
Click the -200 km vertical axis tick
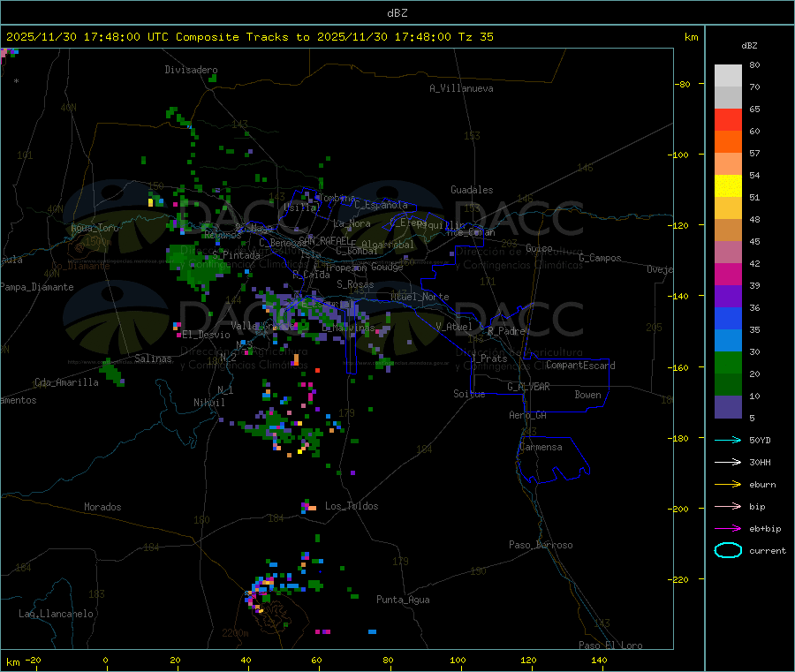(680, 509)
